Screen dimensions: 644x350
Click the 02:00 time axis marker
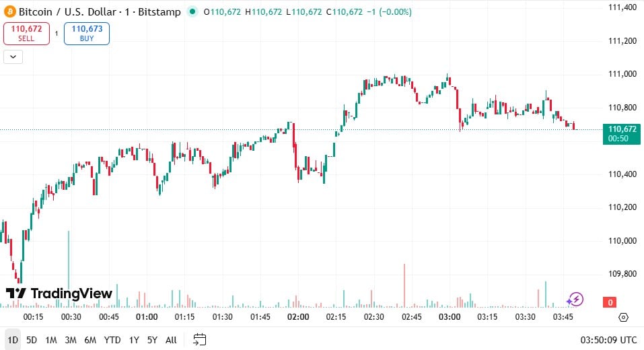pos(298,317)
